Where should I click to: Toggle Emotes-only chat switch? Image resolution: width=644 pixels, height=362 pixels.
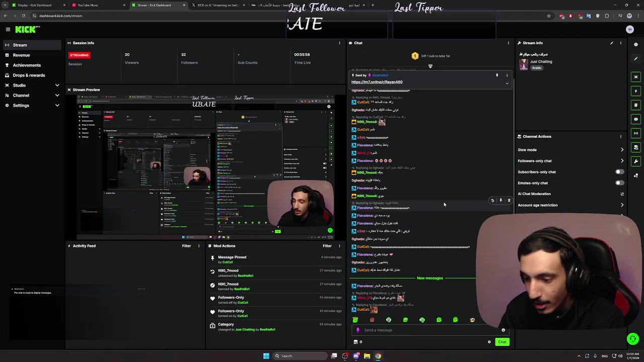tap(619, 183)
